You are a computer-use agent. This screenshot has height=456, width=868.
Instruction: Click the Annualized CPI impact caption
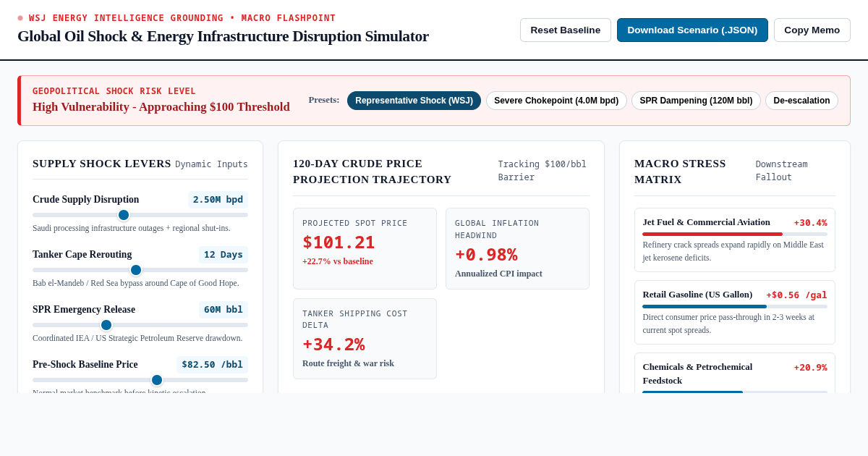[498, 274]
